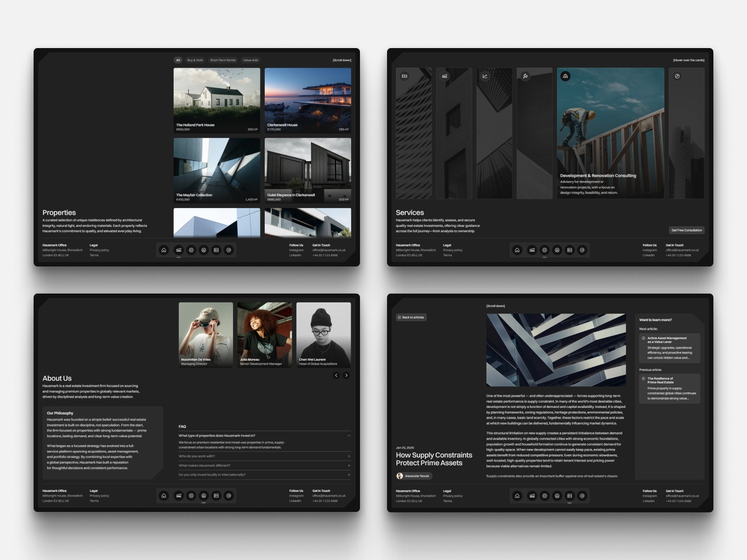This screenshot has width=747, height=560.
Task: Click the profile icon on Properties page navbar
Action: pos(204,250)
